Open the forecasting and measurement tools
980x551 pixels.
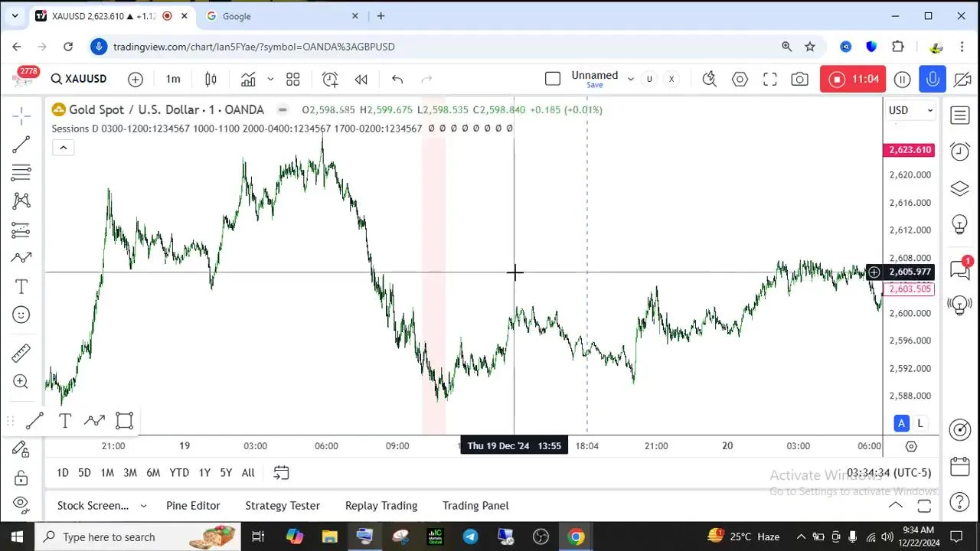tap(21, 230)
